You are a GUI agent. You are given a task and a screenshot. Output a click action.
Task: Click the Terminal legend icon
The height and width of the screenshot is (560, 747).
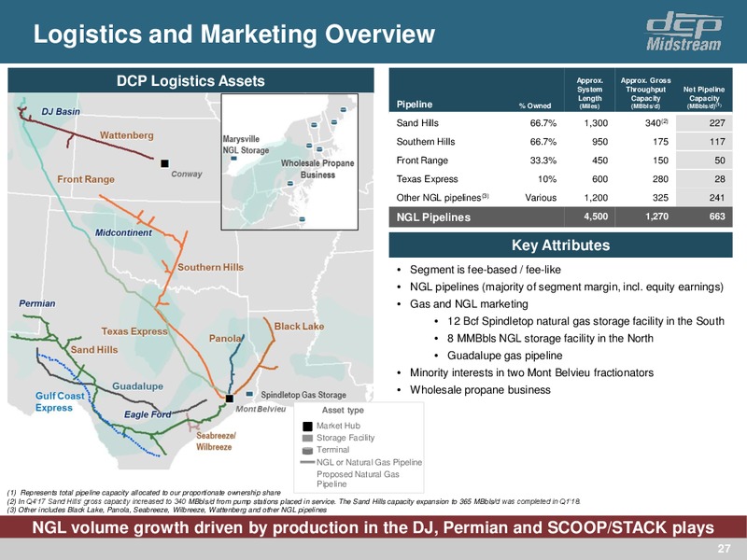(x=308, y=450)
